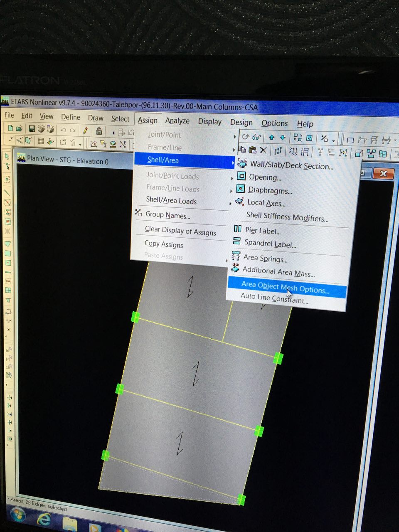399x532 pixels.
Task: Open the Options menu
Action: point(275,123)
